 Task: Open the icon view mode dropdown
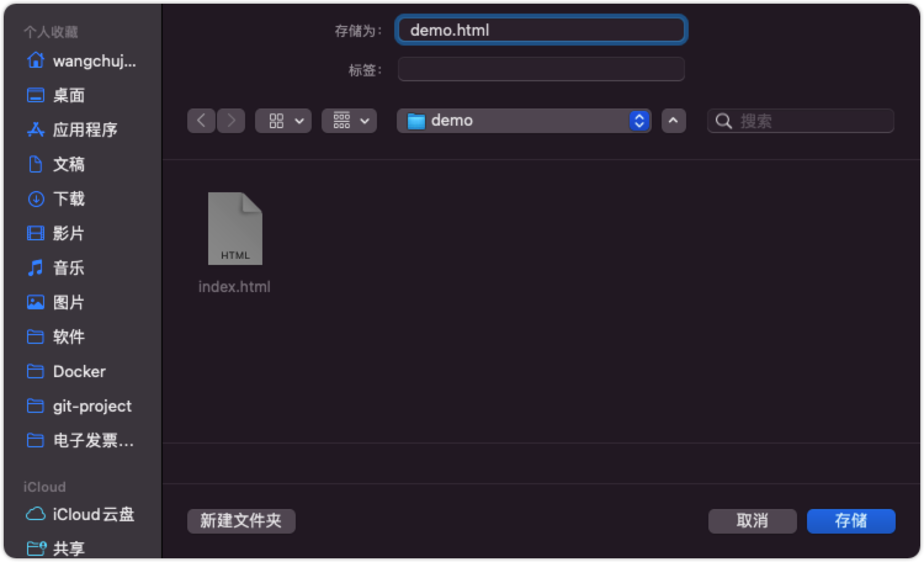pos(283,121)
